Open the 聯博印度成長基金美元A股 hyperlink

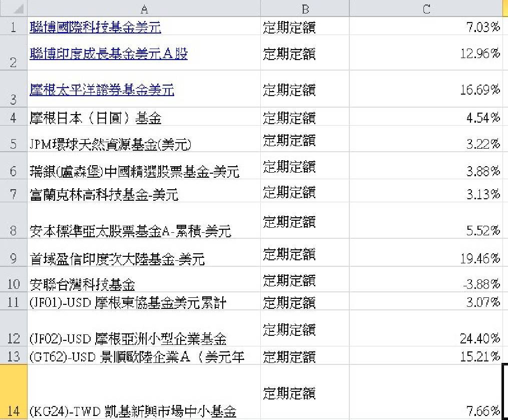coord(109,54)
